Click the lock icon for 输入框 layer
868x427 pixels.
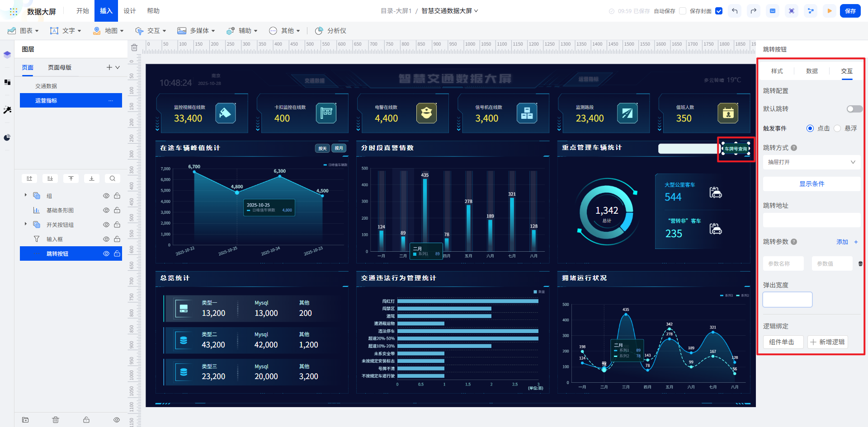click(x=117, y=239)
